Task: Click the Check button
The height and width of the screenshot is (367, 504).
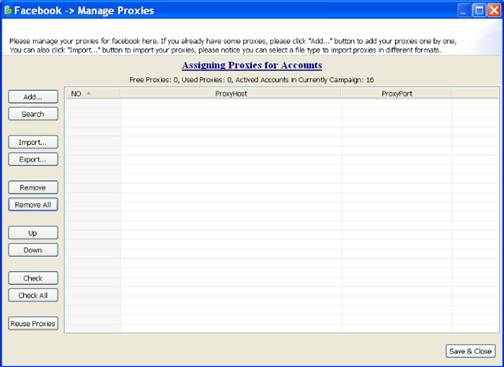Action: click(33, 278)
